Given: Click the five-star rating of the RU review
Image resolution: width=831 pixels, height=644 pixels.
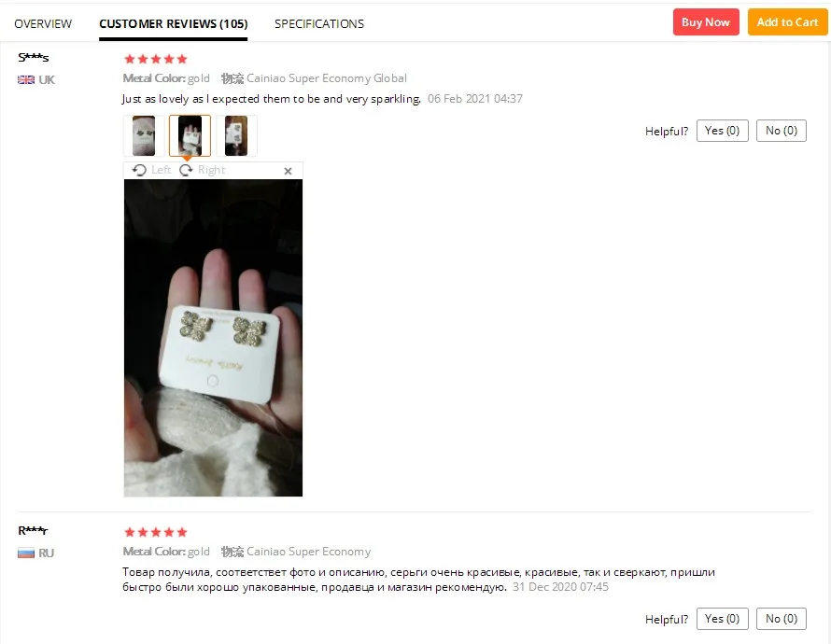Looking at the screenshot, I should pos(155,532).
